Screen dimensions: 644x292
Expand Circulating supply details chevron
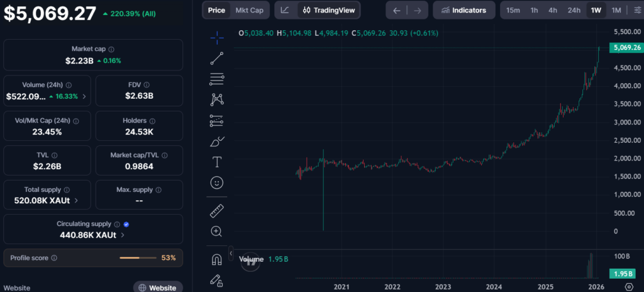pyautogui.click(x=123, y=235)
